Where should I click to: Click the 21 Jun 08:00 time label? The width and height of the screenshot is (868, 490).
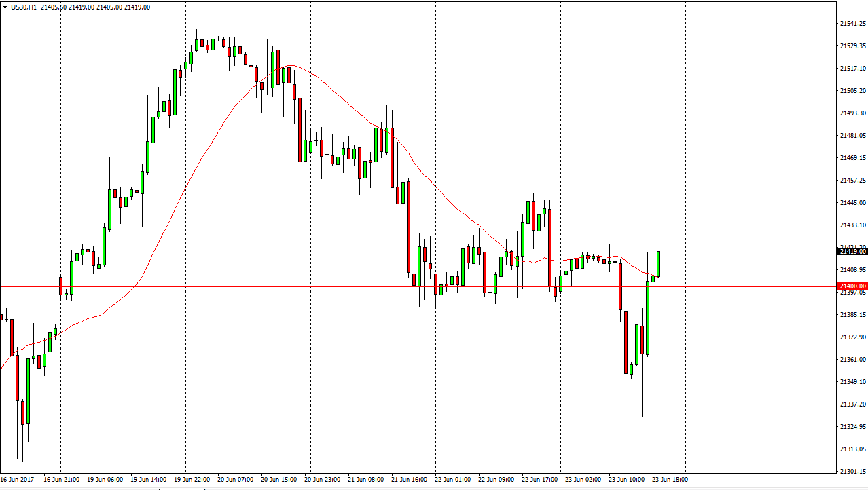[x=367, y=479]
